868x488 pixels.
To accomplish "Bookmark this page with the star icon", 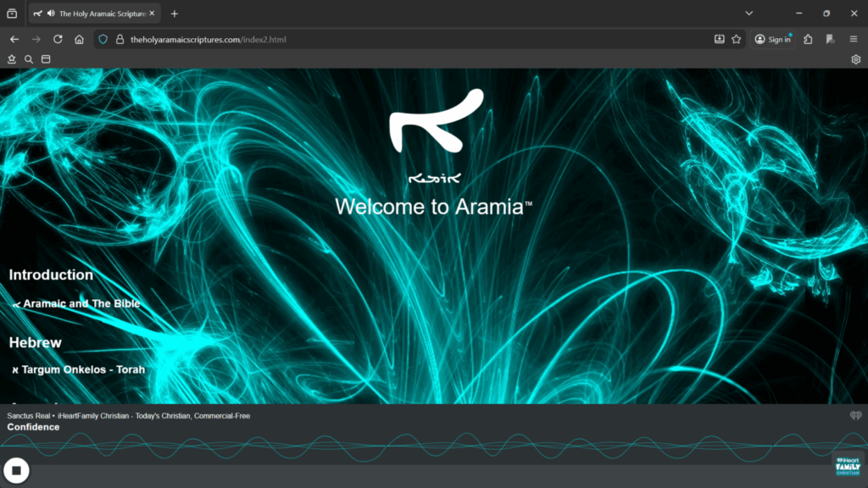I will [736, 39].
